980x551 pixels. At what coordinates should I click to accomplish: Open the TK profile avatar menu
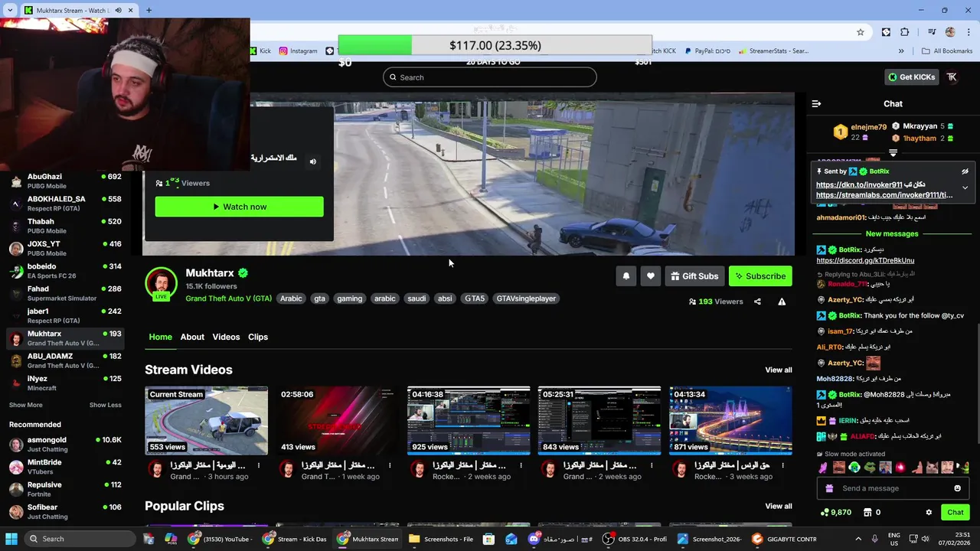pos(952,77)
